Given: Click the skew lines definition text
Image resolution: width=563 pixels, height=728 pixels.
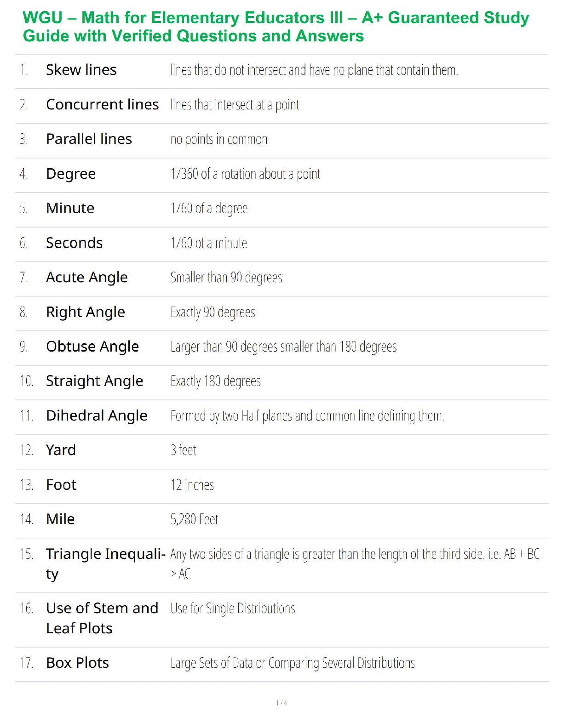Looking at the screenshot, I should coord(314,70).
